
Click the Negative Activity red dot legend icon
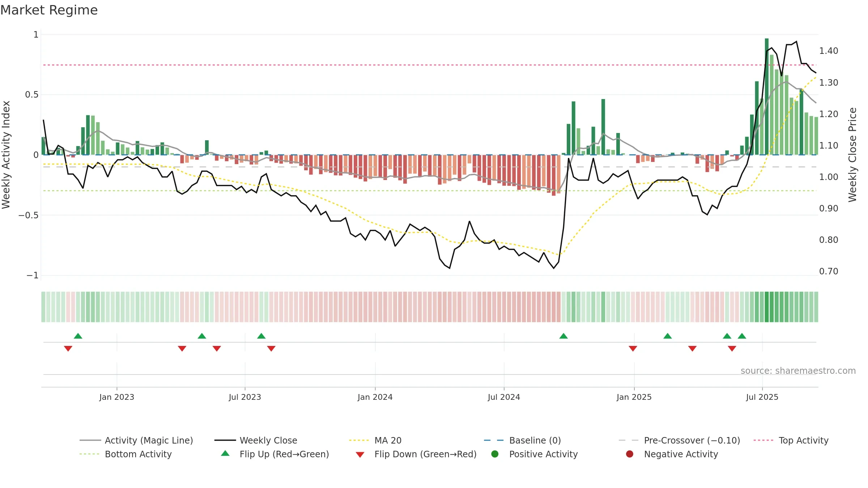pos(630,454)
